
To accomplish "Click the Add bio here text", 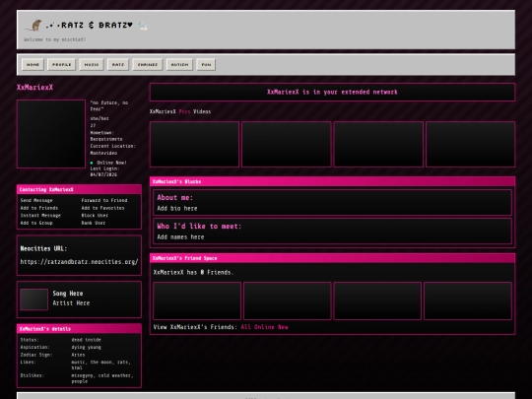I will [x=177, y=208].
